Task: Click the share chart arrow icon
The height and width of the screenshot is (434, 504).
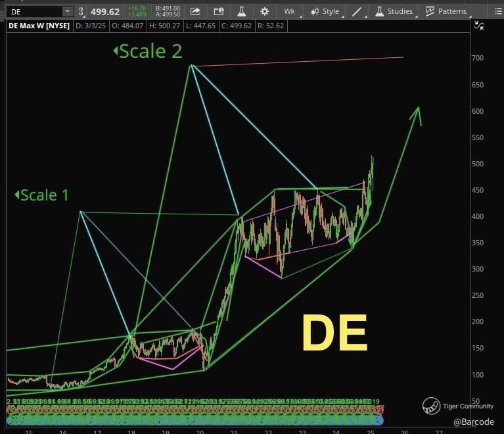Action: coord(195,12)
